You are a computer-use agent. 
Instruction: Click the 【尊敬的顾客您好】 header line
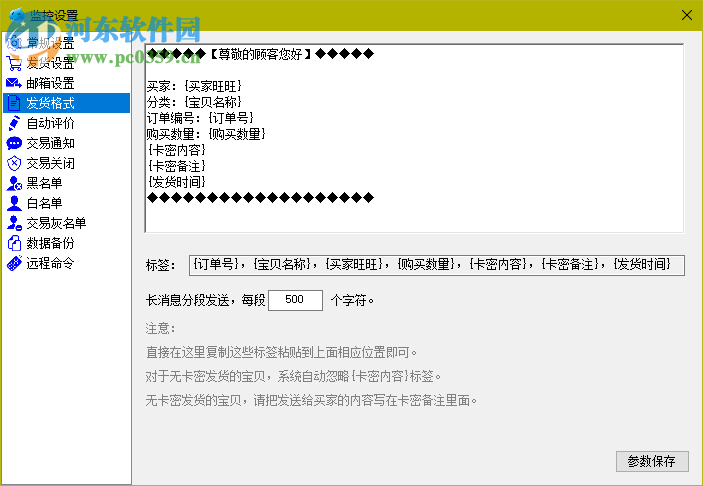260,54
